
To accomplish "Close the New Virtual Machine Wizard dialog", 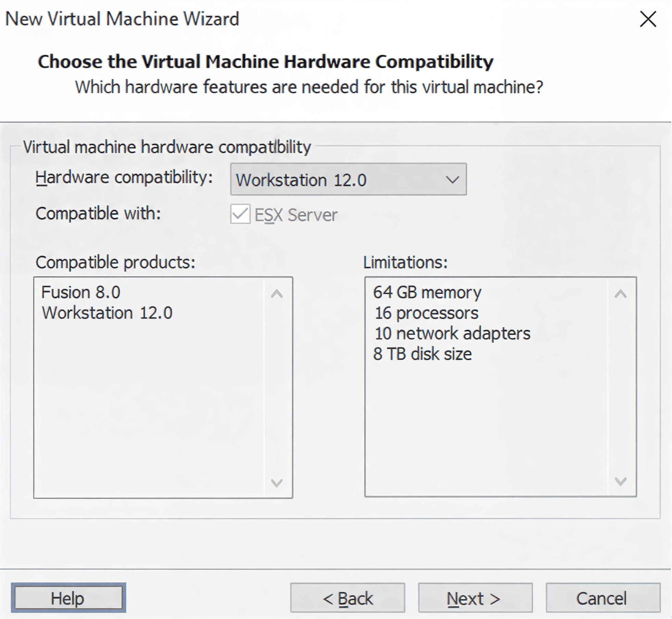I will (648, 19).
